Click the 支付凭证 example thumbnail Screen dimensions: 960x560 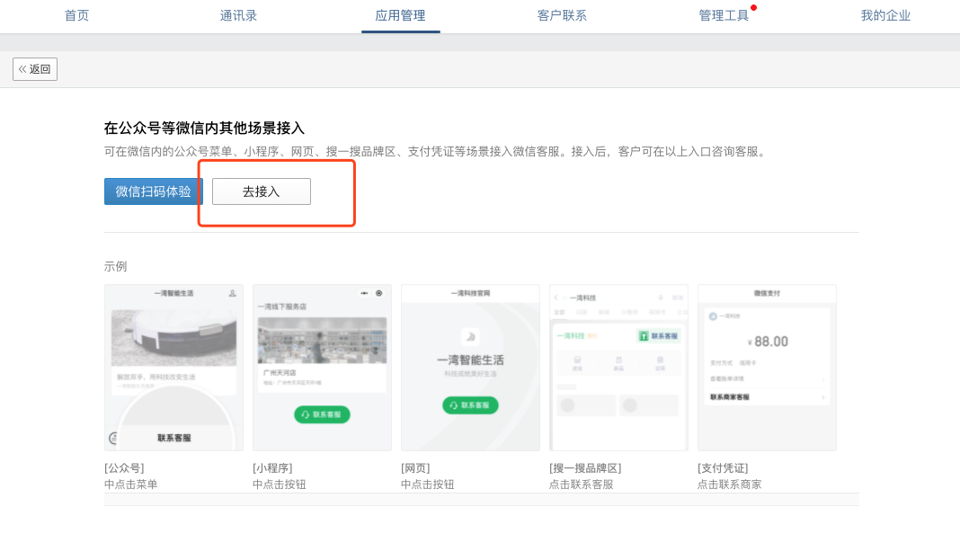(x=767, y=367)
